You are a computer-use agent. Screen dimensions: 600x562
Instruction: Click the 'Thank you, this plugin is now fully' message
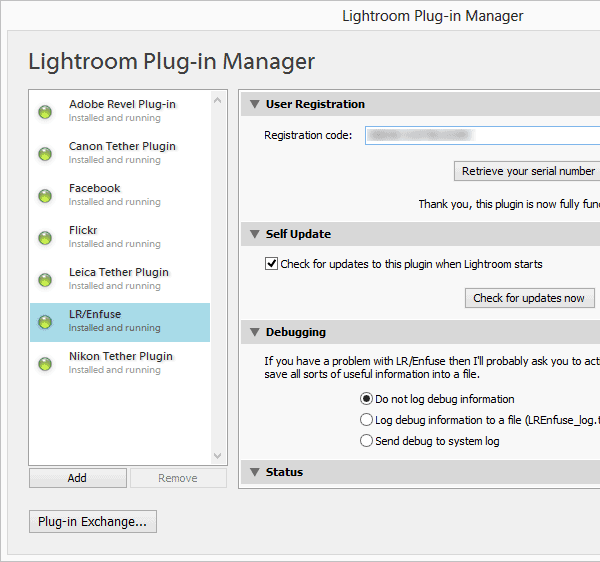pos(509,204)
